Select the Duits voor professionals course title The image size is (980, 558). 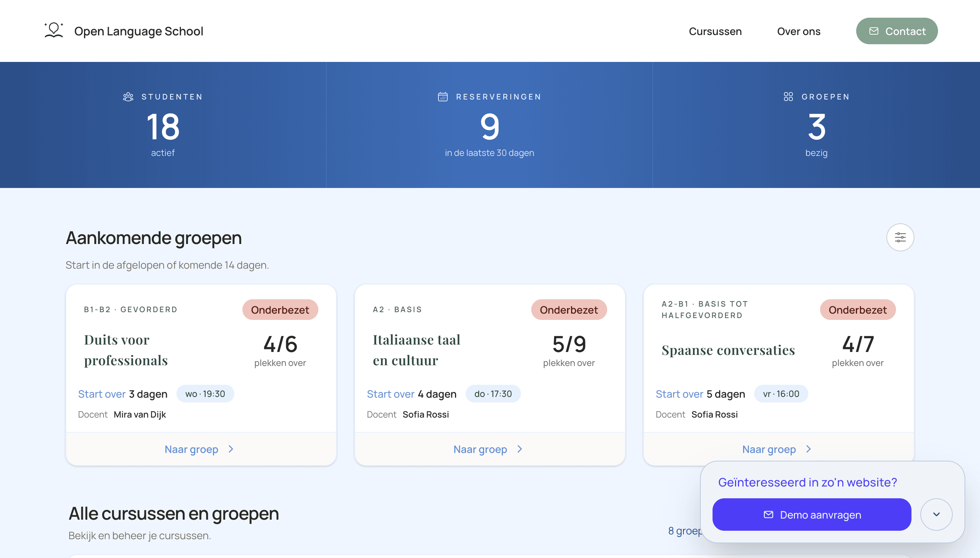point(126,350)
